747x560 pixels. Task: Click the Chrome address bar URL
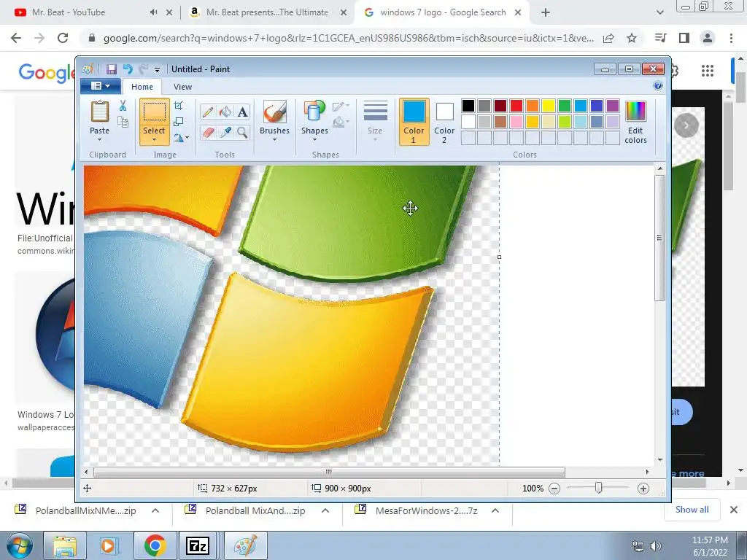point(348,39)
